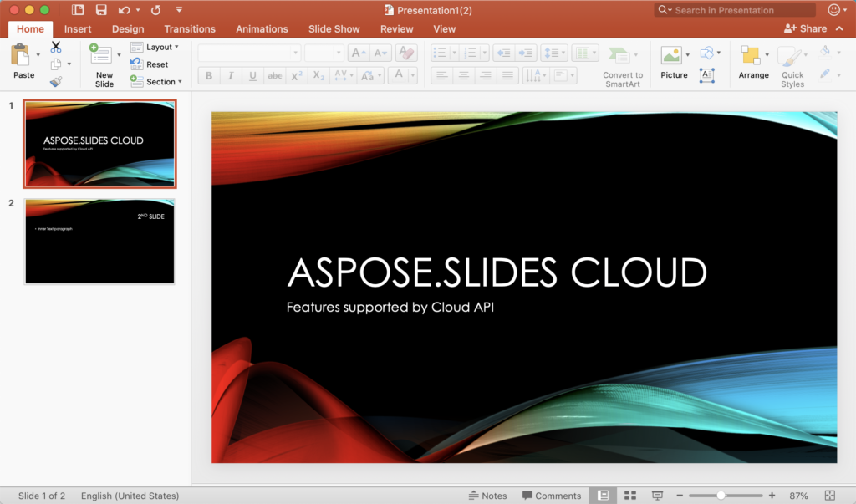Image resolution: width=856 pixels, height=504 pixels.
Task: Justify the text
Action: (507, 75)
